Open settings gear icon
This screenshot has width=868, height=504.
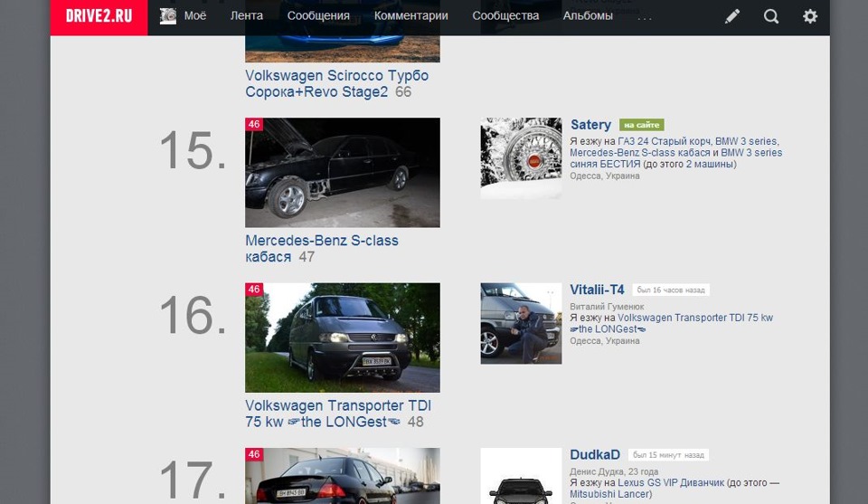[810, 16]
